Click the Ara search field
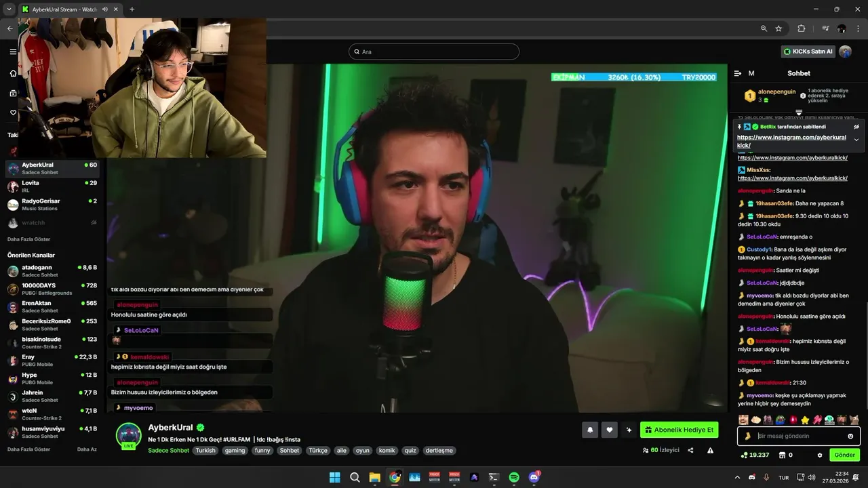The height and width of the screenshot is (488, 868). (x=434, y=52)
